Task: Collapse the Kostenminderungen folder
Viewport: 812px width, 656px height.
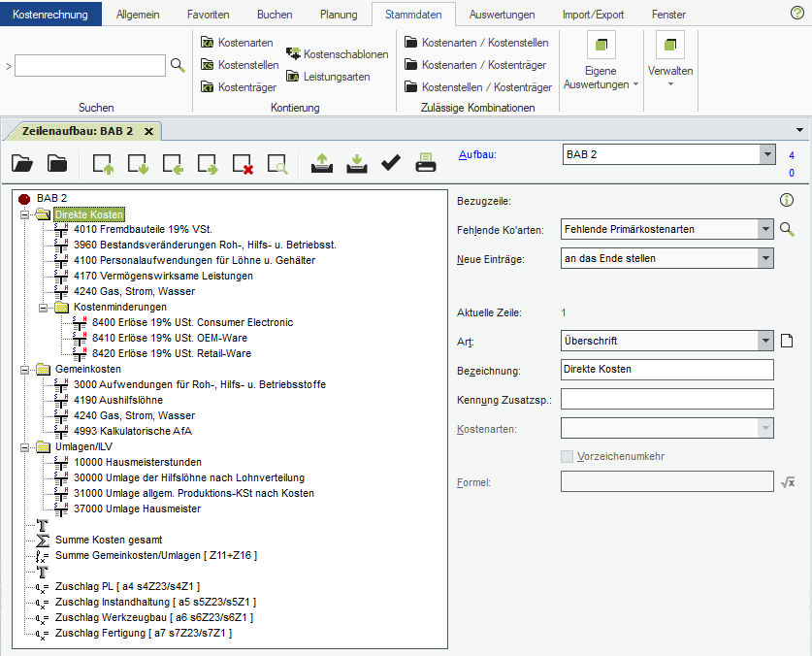Action: click(x=43, y=308)
